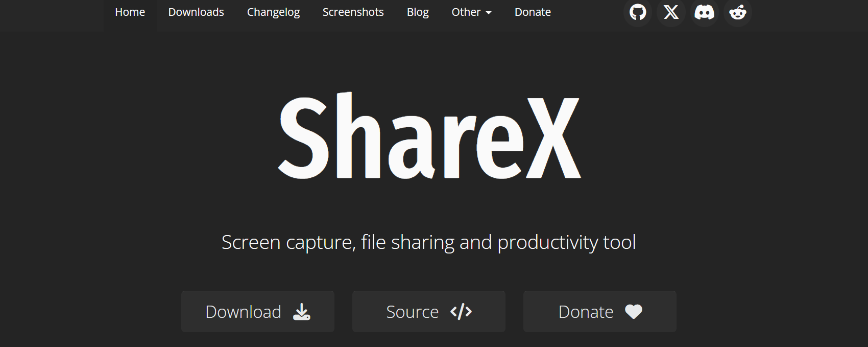The height and width of the screenshot is (347, 868).
Task: Go to the Home nav item
Action: [x=130, y=12]
